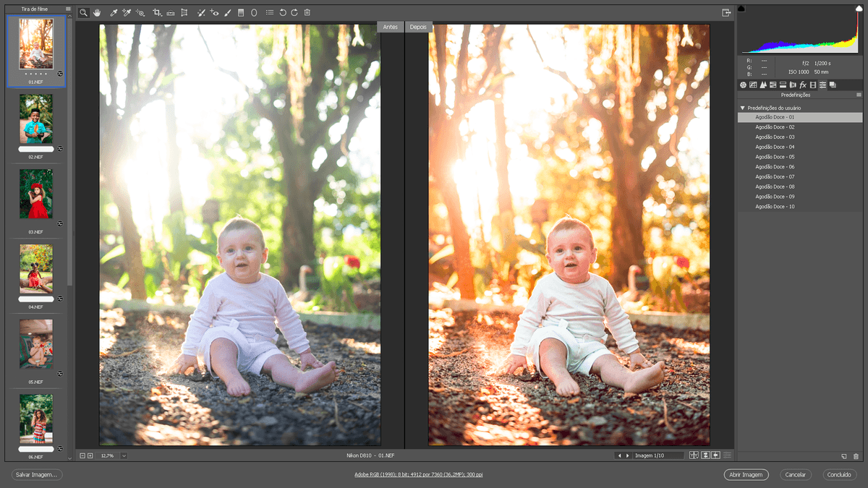Open the zoom level dropdown
868x488 pixels.
(x=124, y=455)
